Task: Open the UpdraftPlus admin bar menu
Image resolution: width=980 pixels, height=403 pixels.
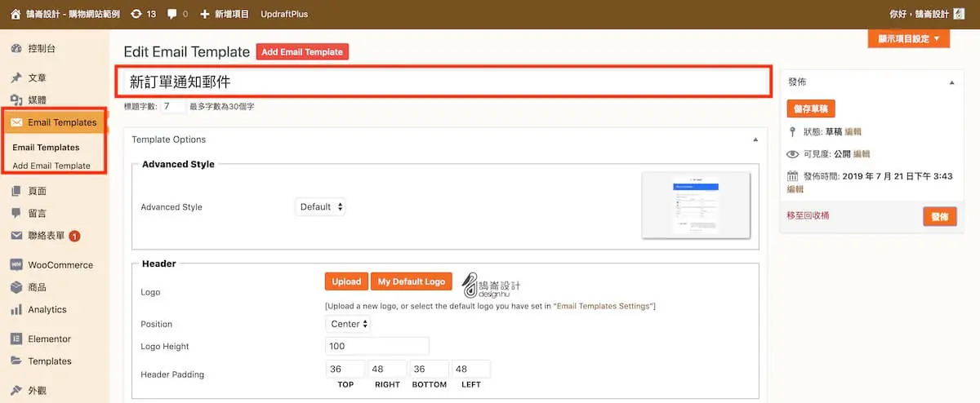Action: (284, 14)
